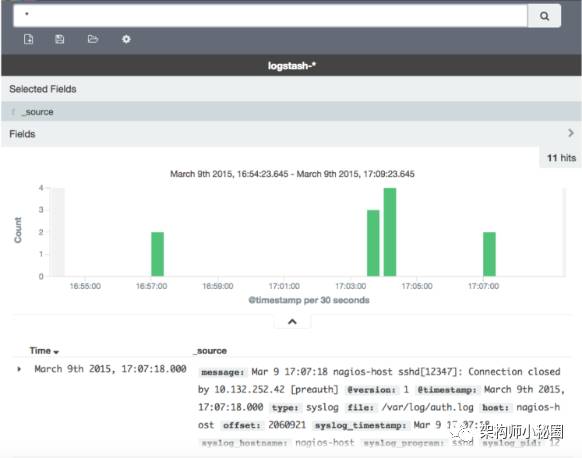This screenshot has height=458, width=582.
Task: Click the date range text above the histogram
Action: 292,174
